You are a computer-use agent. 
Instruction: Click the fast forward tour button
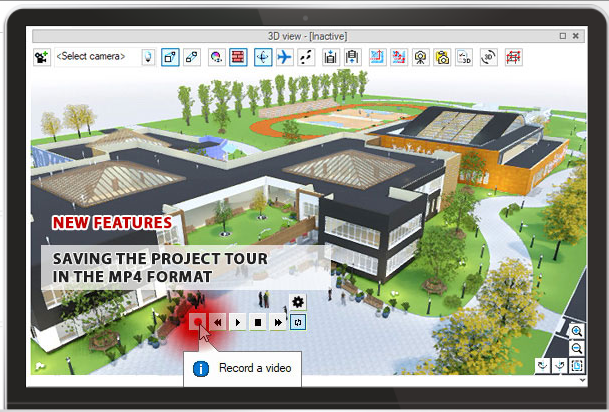coord(277,322)
